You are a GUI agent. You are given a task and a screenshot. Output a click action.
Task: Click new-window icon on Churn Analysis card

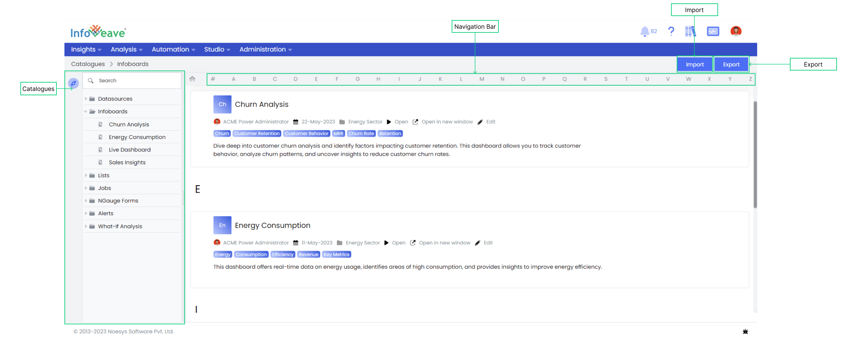tap(415, 122)
